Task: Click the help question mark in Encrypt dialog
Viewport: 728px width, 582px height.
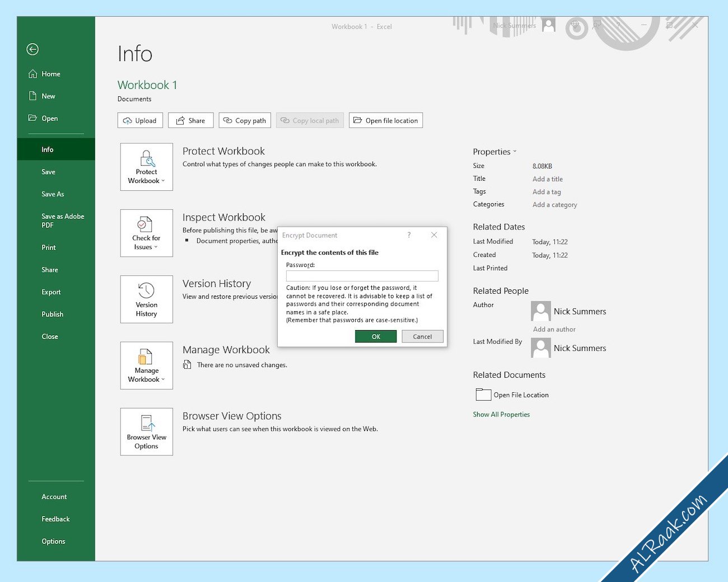Action: (x=409, y=235)
